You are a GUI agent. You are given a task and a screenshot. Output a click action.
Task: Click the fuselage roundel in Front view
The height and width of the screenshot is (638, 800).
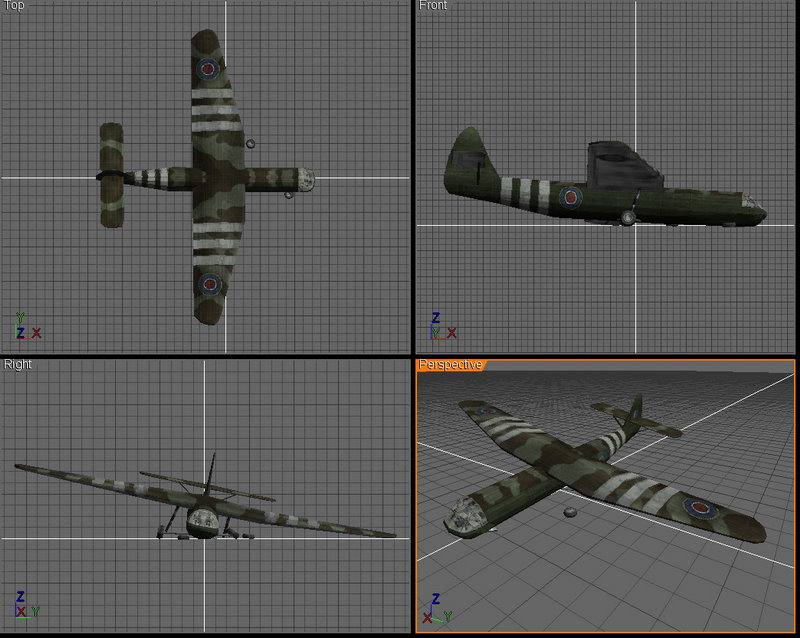(571, 197)
